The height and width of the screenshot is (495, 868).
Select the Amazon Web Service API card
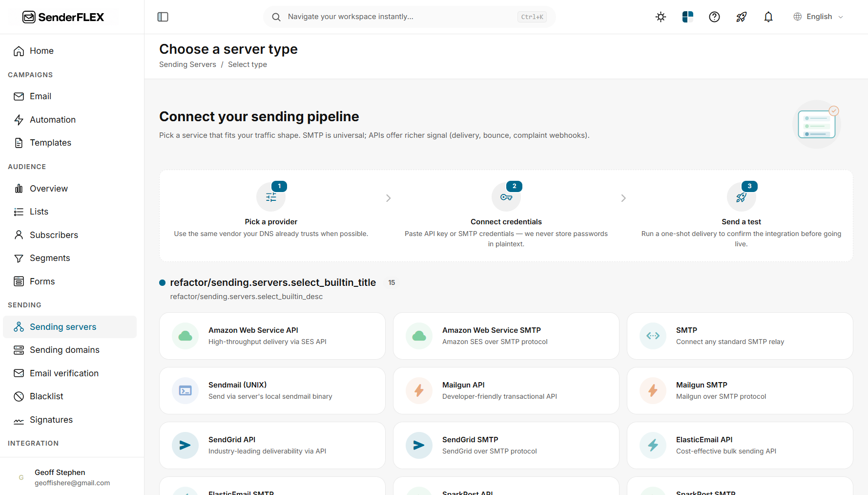pyautogui.click(x=272, y=336)
